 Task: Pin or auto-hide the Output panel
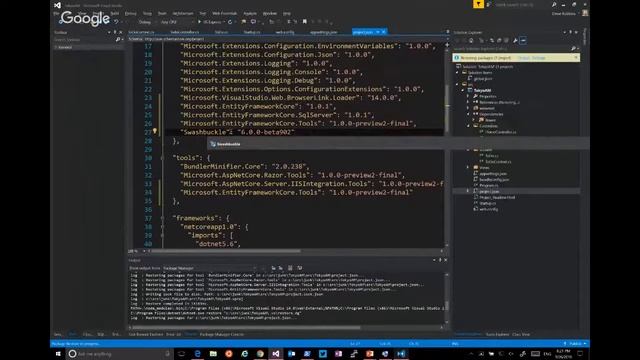(440, 260)
